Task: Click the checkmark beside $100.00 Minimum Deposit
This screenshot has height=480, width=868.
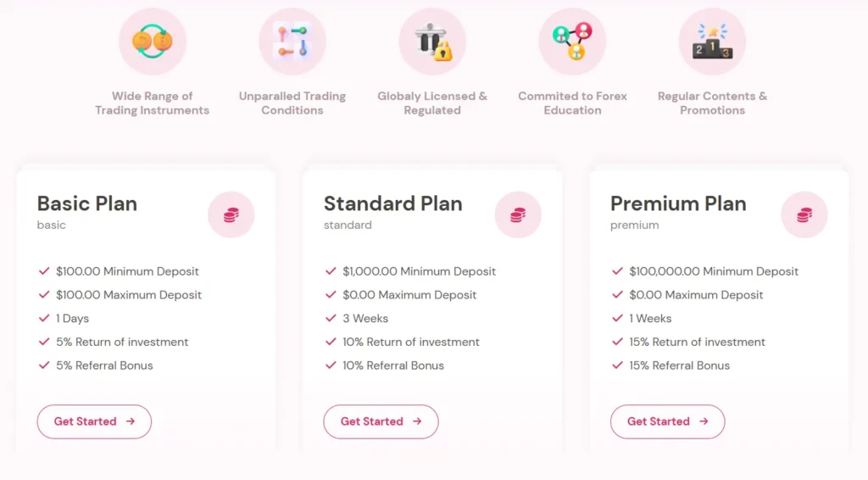Action: click(x=44, y=271)
